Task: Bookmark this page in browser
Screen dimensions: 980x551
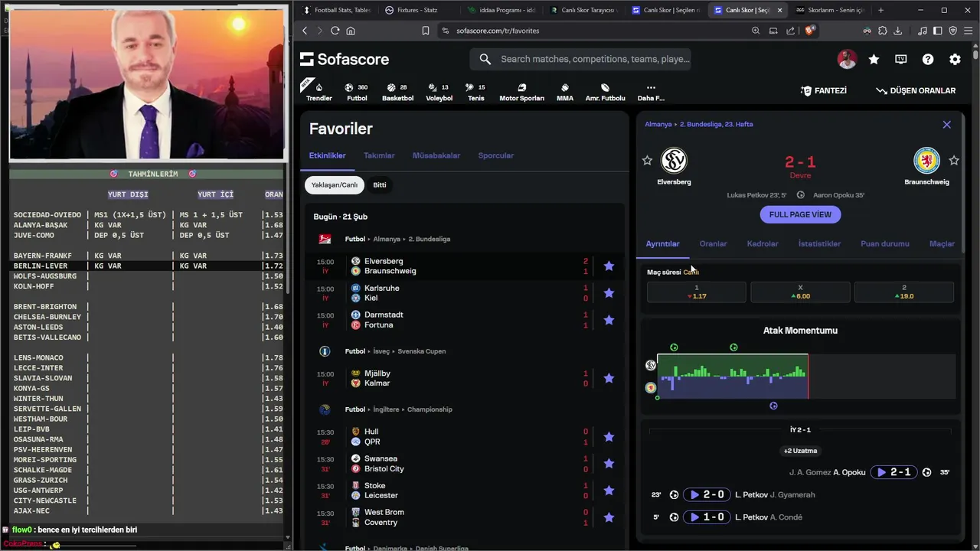Action: pyautogui.click(x=425, y=31)
